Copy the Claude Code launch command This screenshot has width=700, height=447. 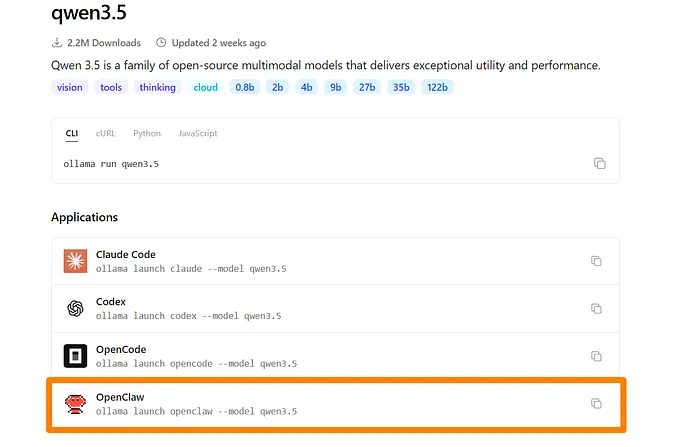pos(596,261)
